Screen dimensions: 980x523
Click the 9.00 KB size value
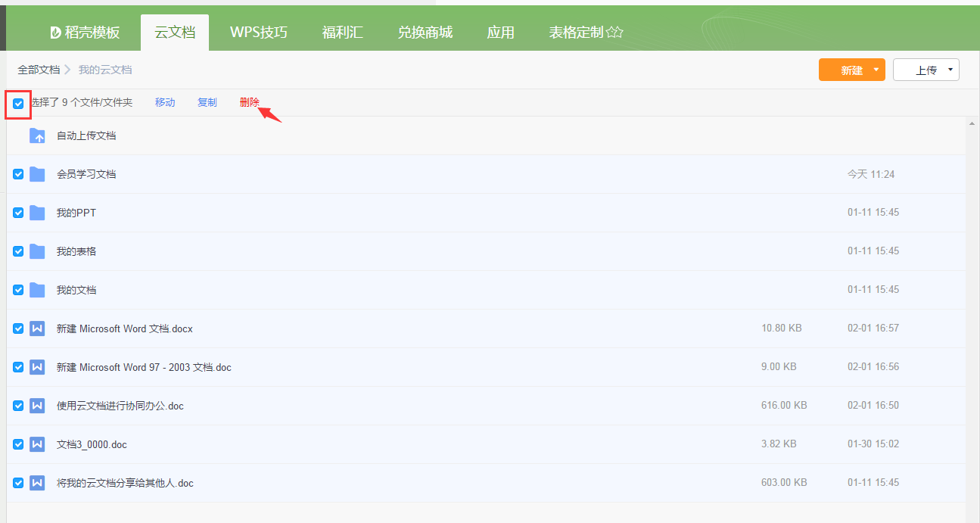click(779, 366)
